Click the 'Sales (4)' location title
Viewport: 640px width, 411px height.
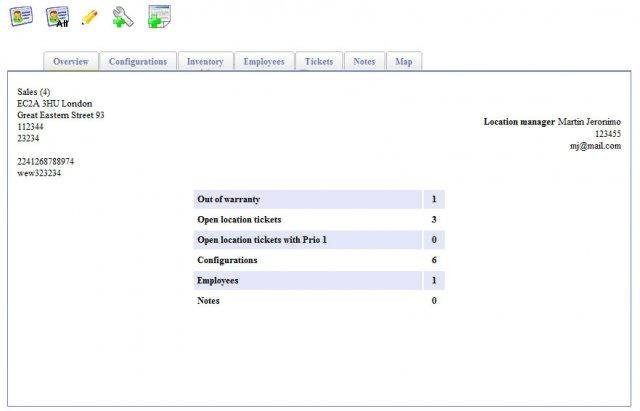coord(34,92)
